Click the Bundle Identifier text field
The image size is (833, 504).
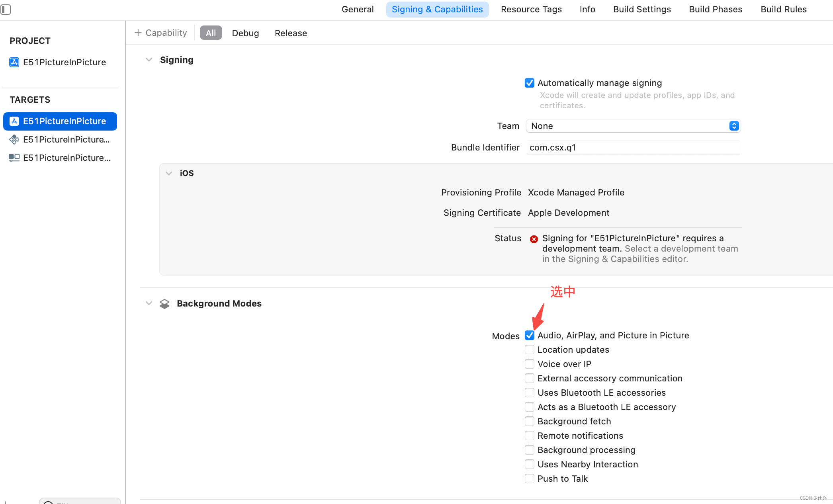click(633, 147)
